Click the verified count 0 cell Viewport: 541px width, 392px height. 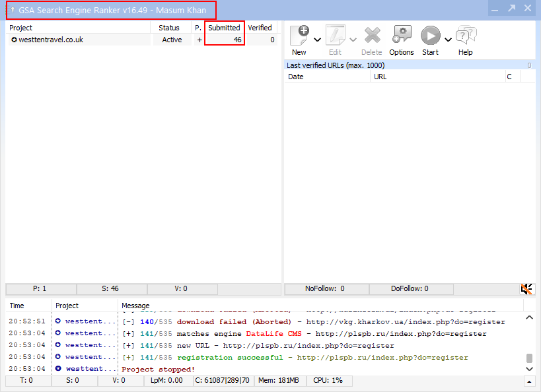tap(262, 40)
